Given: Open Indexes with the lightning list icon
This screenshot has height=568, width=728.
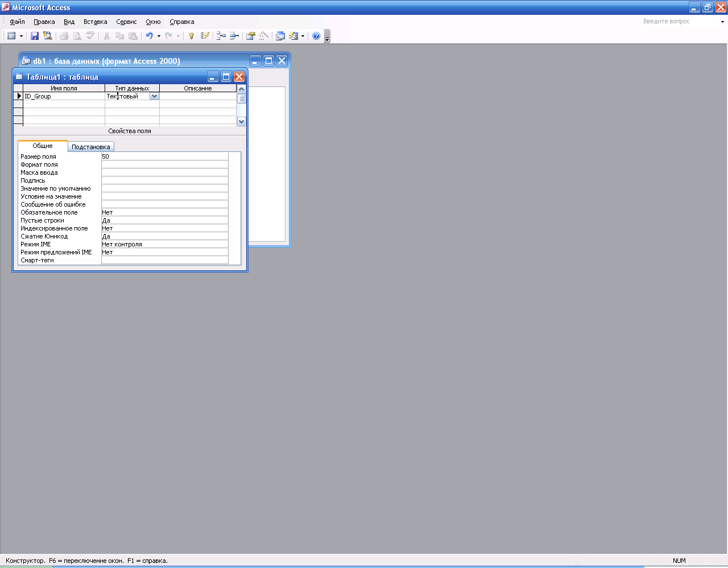Looking at the screenshot, I should (205, 36).
